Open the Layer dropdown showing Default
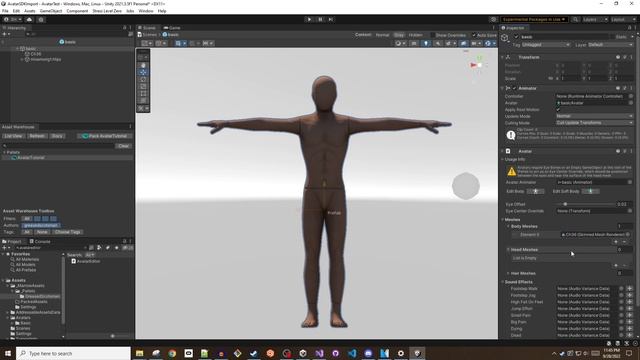Screen dimensions: 640x360 pyautogui.click(x=611, y=44)
